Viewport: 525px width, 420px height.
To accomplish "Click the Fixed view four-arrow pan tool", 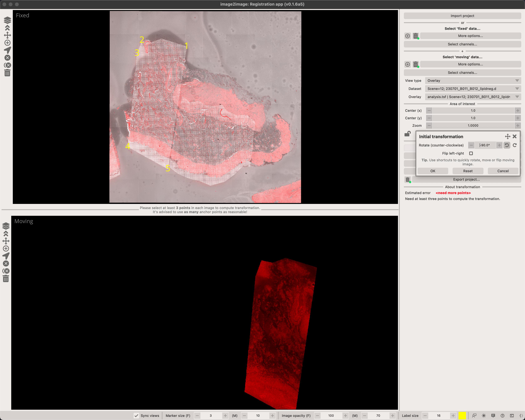I will click(7, 35).
